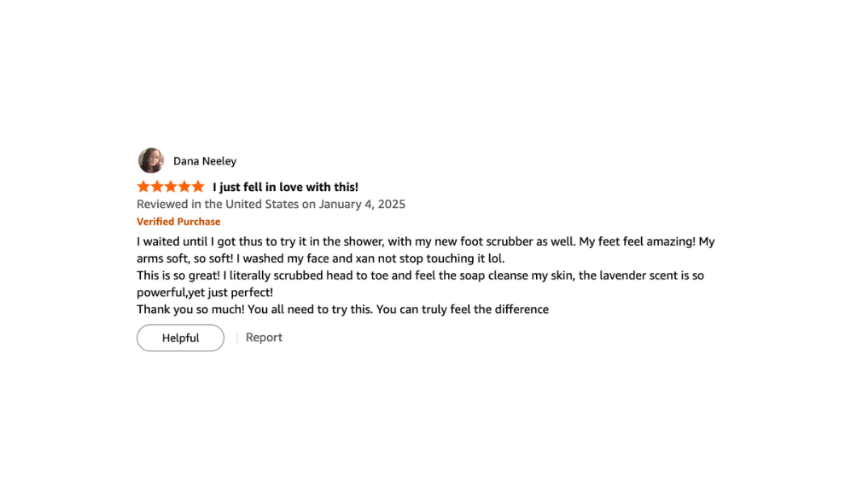Click the middle star of the five-star rating
The image size is (857, 504).
(170, 186)
